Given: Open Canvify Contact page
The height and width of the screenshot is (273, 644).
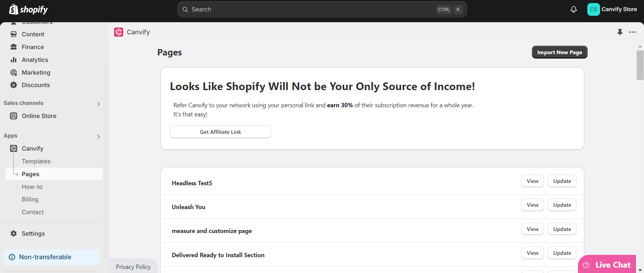Looking at the screenshot, I should 33,212.
